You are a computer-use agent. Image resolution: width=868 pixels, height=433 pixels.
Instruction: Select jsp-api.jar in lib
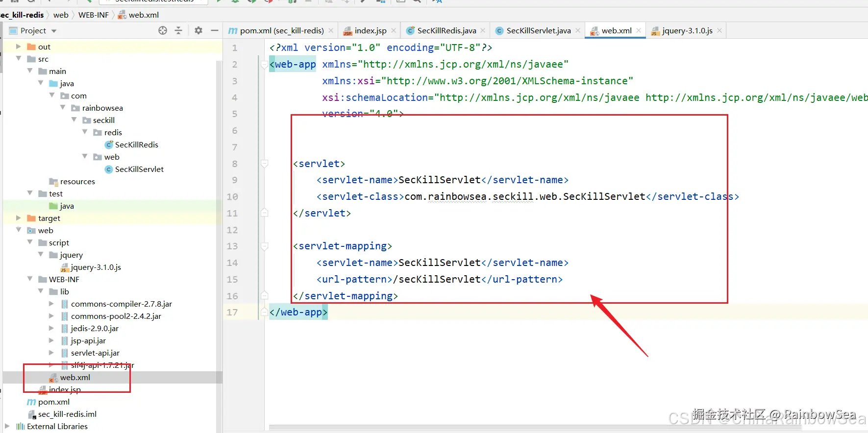click(83, 340)
